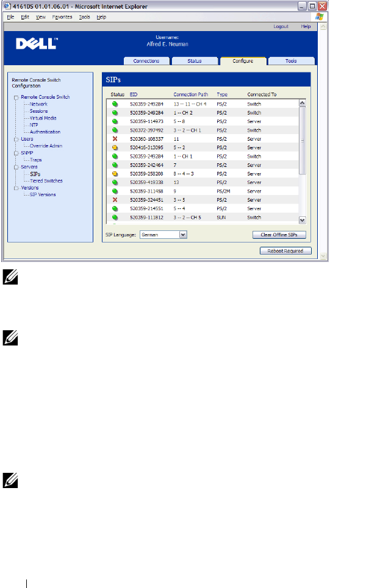The height and width of the screenshot is (588, 391).
Task: Collapse the Servers tree node
Action: click(16, 167)
